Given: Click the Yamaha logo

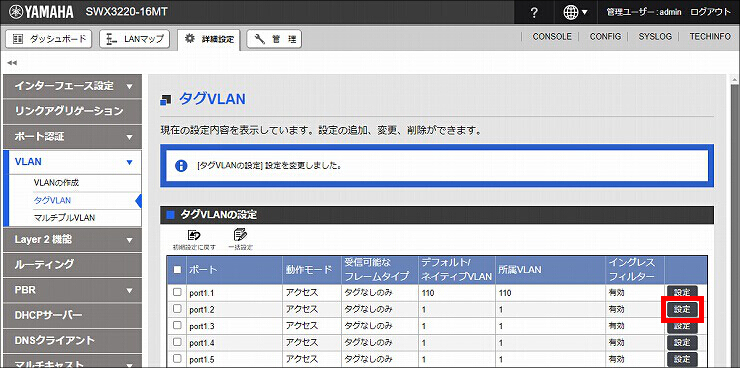Looking at the screenshot, I should coord(41,12).
